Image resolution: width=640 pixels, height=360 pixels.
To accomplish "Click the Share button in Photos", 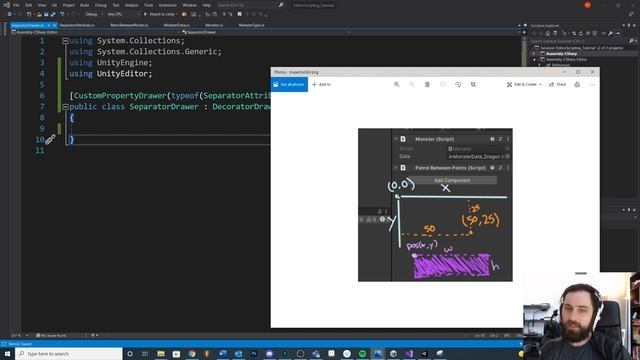I will (x=558, y=84).
